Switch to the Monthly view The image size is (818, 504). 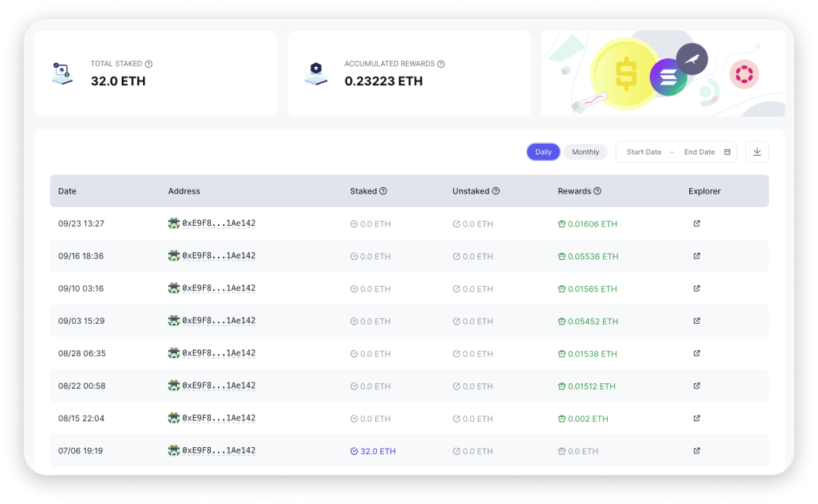point(586,152)
